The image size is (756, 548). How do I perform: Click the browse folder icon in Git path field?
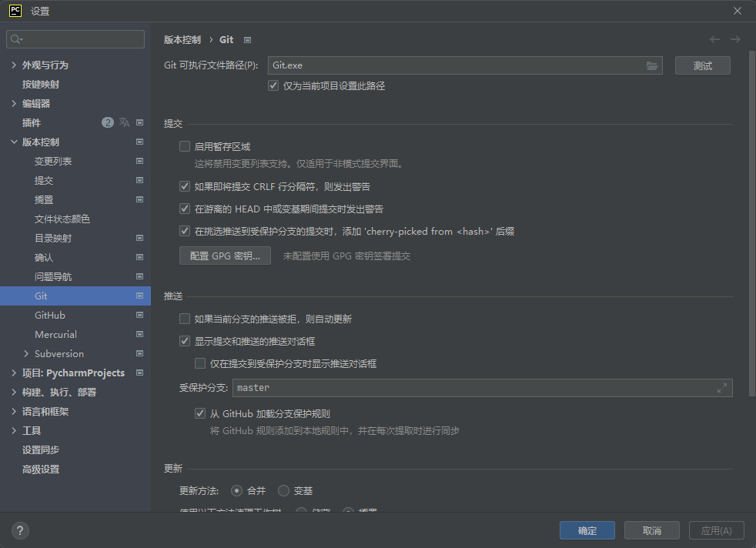coord(652,65)
